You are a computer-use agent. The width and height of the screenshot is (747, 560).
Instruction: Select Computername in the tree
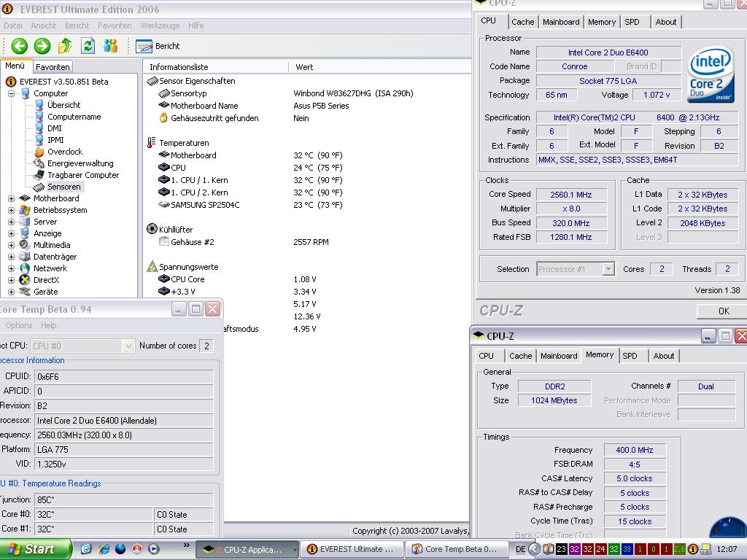point(74,117)
